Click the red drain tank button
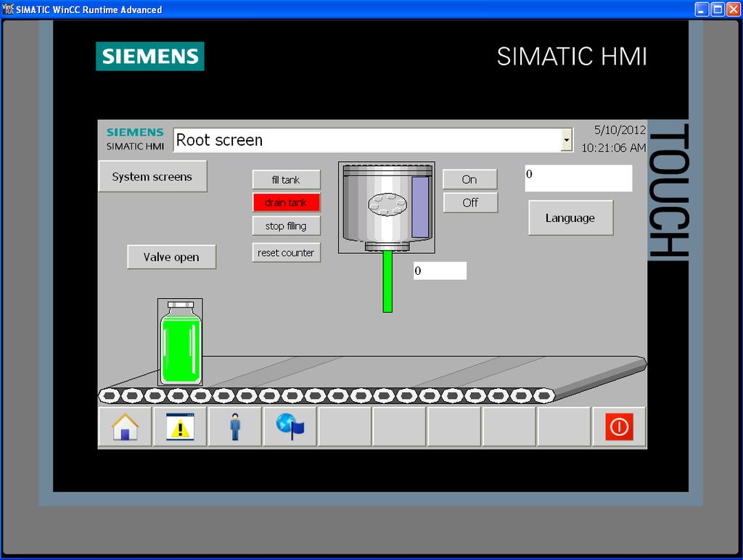Viewport: 743px width, 560px height. (x=286, y=203)
